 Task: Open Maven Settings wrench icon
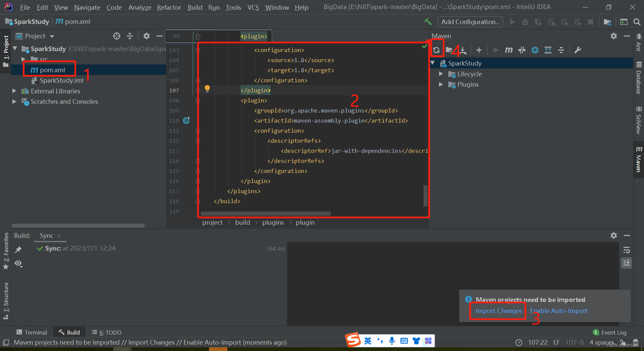pyautogui.click(x=578, y=50)
